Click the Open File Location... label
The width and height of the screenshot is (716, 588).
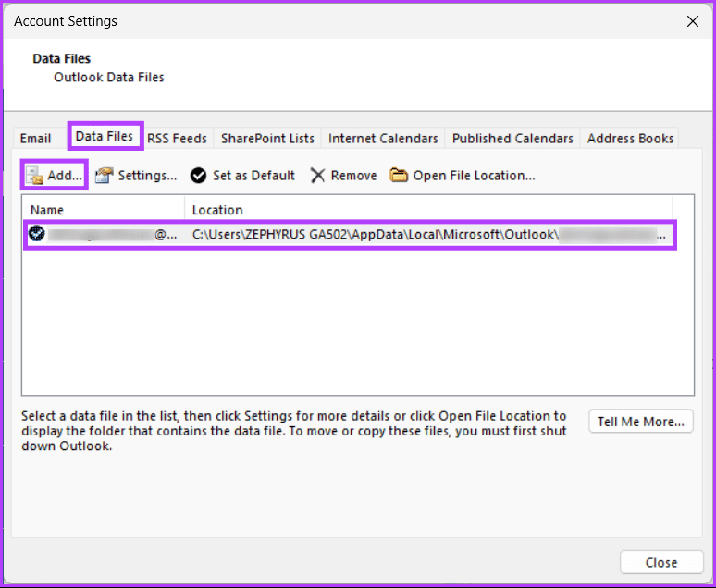pyautogui.click(x=474, y=176)
